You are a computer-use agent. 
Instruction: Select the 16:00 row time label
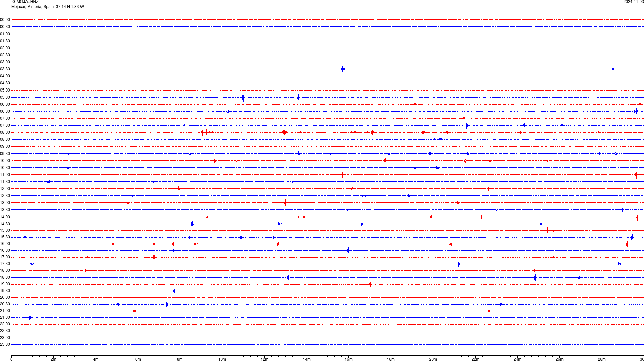pyautogui.click(x=5, y=244)
